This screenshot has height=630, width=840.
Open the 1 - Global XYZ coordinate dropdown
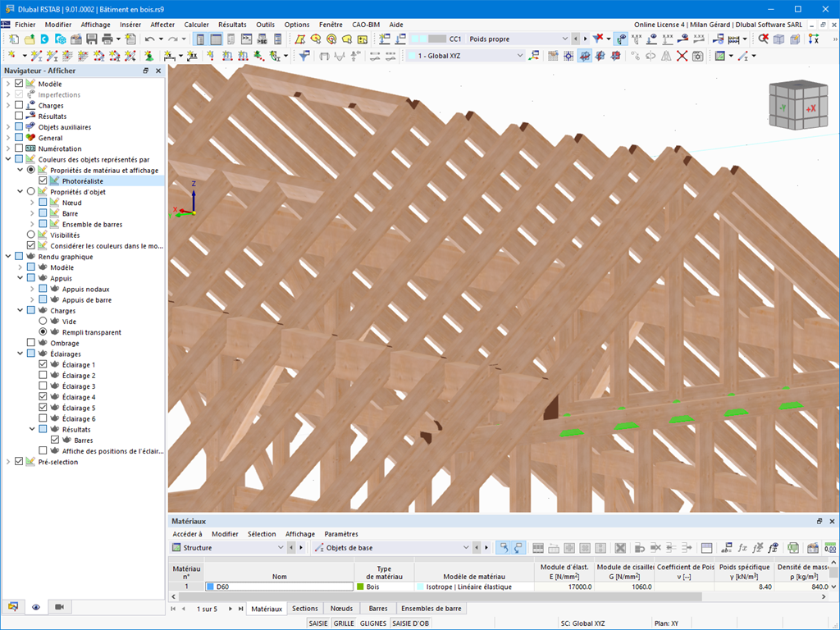click(519, 56)
